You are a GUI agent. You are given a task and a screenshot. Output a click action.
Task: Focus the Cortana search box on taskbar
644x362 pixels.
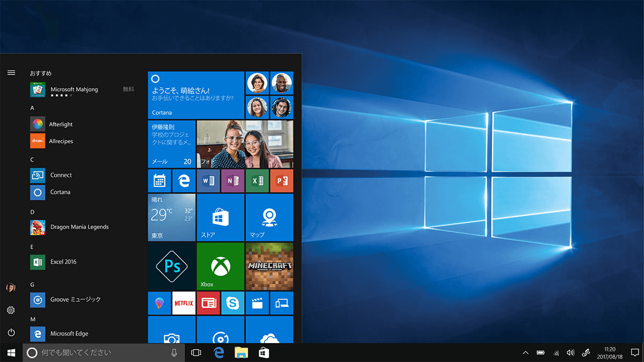tap(104, 353)
